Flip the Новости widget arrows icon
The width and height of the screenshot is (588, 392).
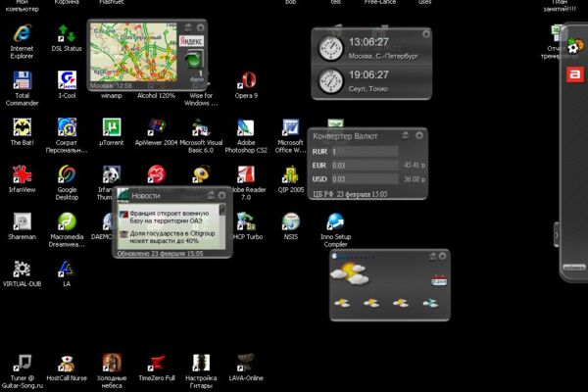(211, 195)
